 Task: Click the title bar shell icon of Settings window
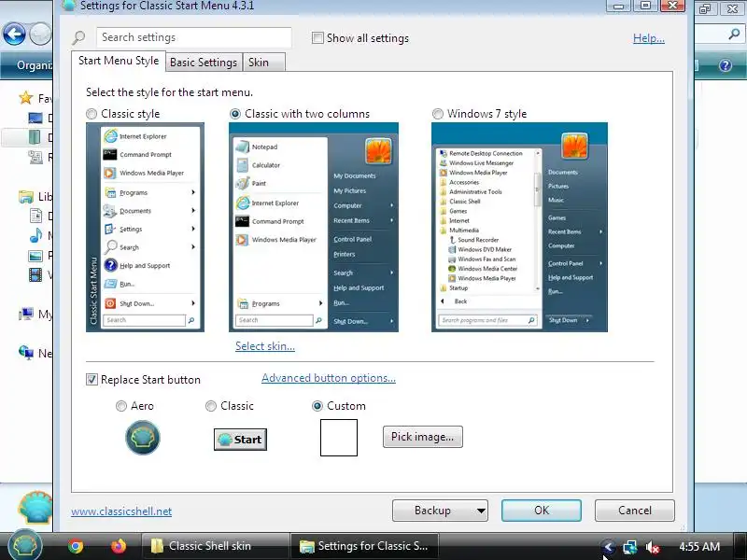(69, 6)
